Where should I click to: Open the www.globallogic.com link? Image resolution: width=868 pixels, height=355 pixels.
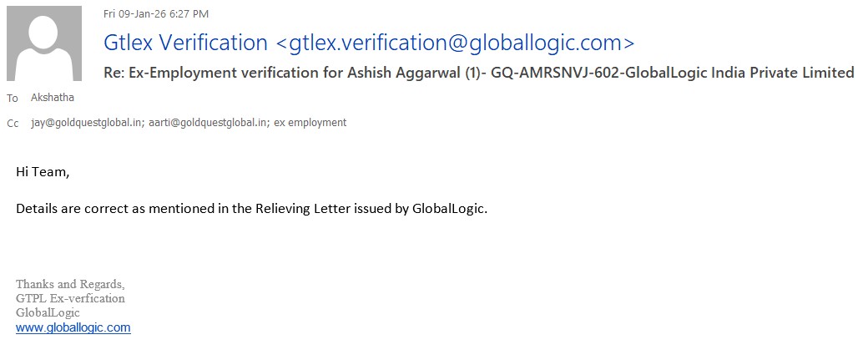coord(73,327)
